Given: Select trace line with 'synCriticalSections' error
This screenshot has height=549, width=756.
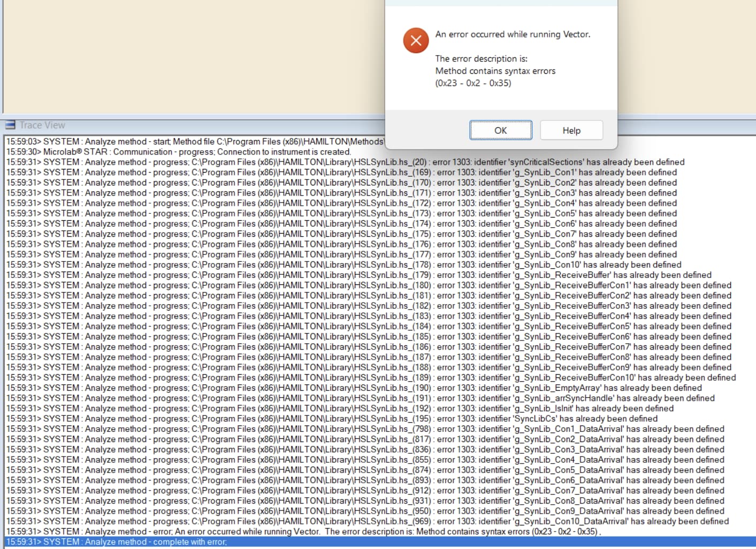Looking at the screenshot, I should point(345,162).
